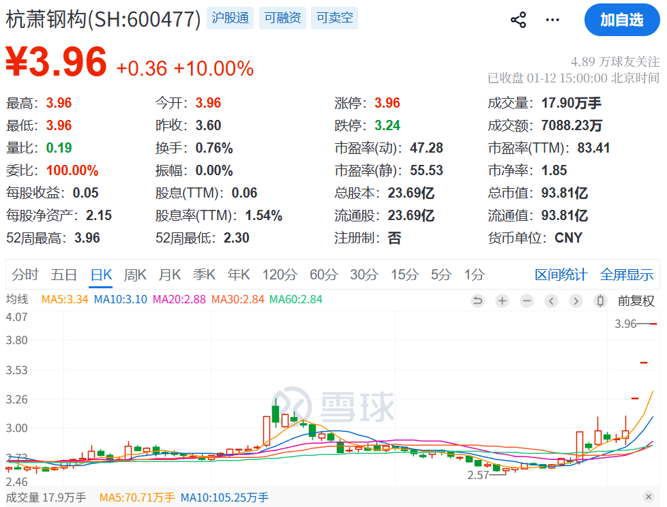Select the 月K monthly chart tab
The width and height of the screenshot is (667, 507).
click(169, 274)
